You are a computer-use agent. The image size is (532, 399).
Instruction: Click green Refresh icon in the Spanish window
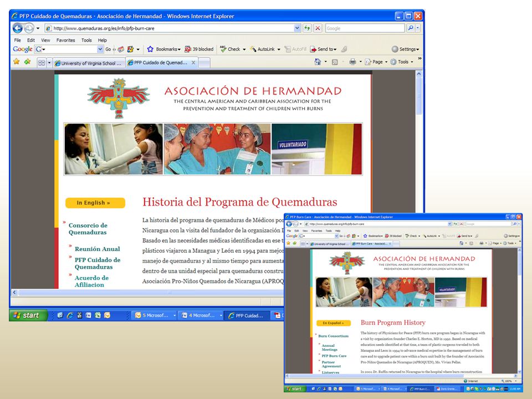coord(306,28)
